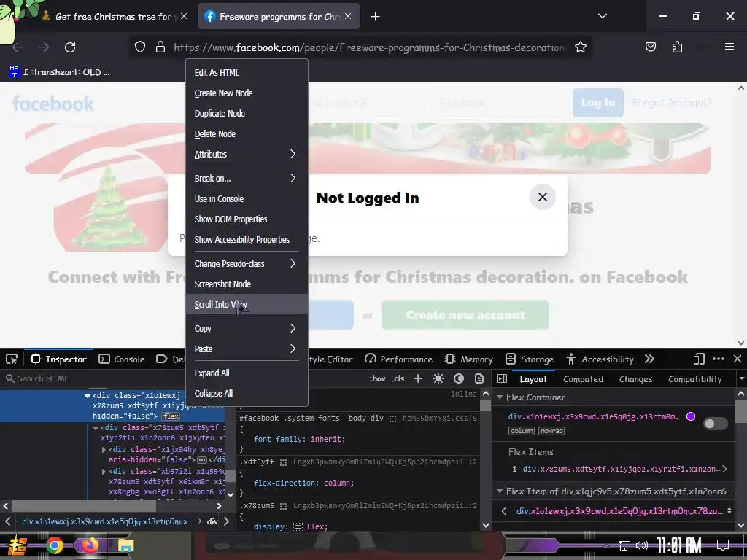Collapse the Flex Container section
747x560 pixels.
(x=500, y=397)
